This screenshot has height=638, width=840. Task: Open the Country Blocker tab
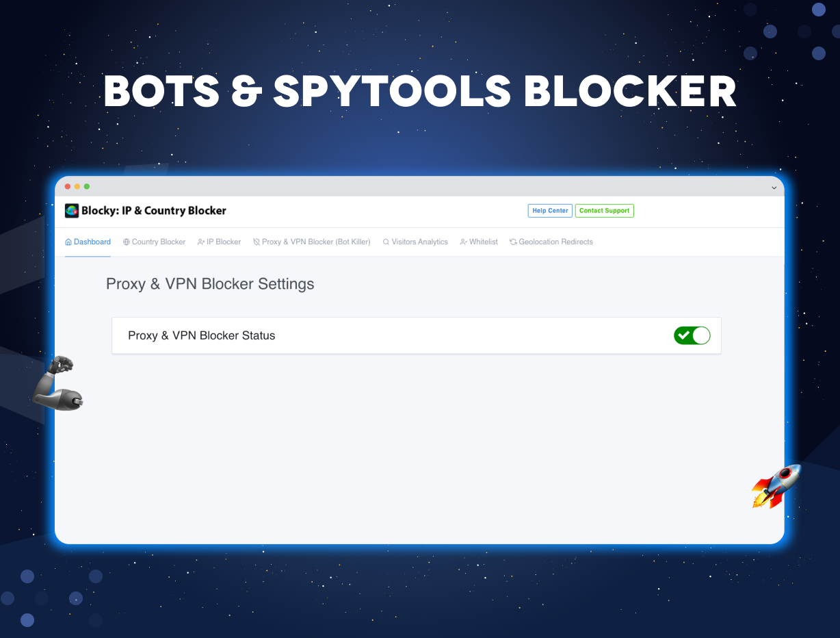154,242
